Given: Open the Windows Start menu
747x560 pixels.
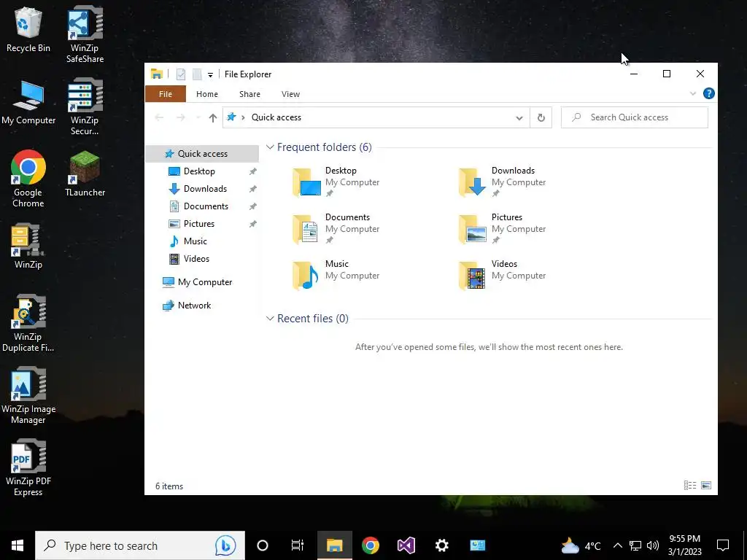Looking at the screenshot, I should pos(18,545).
